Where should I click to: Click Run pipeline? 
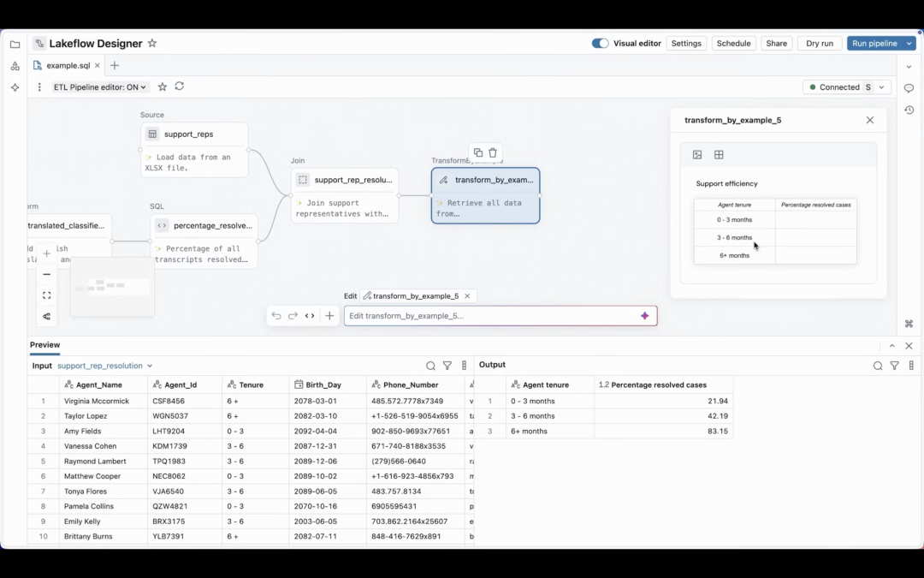pos(874,43)
